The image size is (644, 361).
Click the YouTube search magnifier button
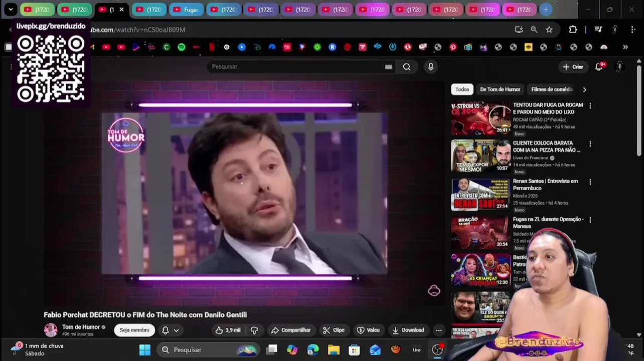tap(407, 67)
